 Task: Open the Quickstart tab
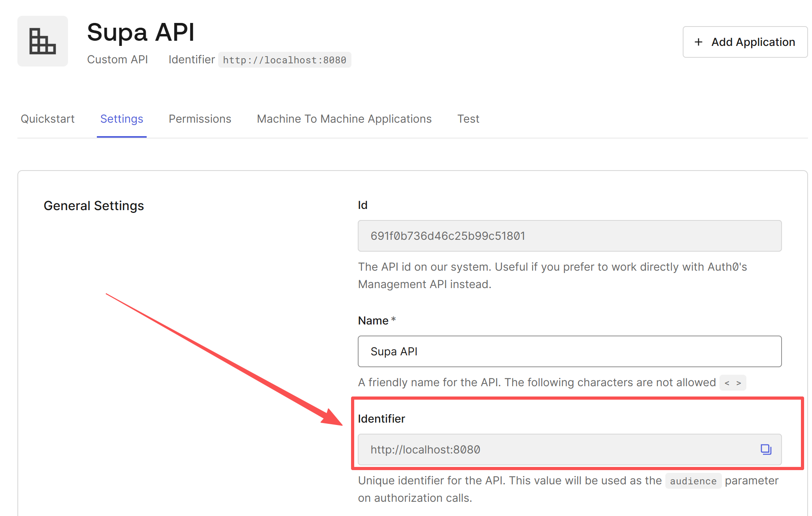[47, 119]
